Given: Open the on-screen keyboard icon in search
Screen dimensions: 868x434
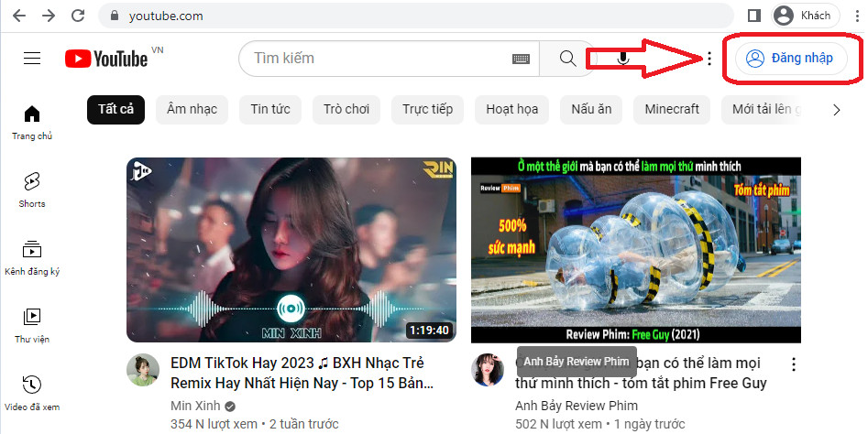Looking at the screenshot, I should pyautogui.click(x=521, y=59).
